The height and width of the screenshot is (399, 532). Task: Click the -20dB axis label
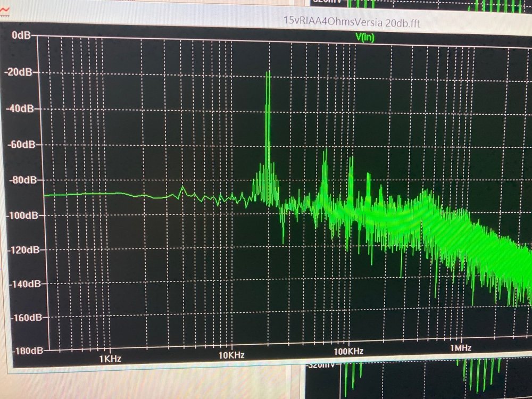[18, 72]
